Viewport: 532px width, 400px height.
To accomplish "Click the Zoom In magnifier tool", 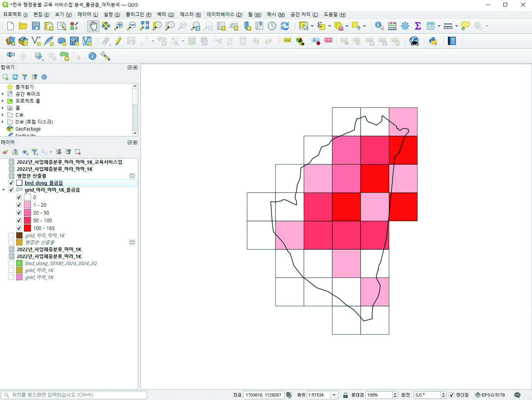I will click(x=119, y=26).
